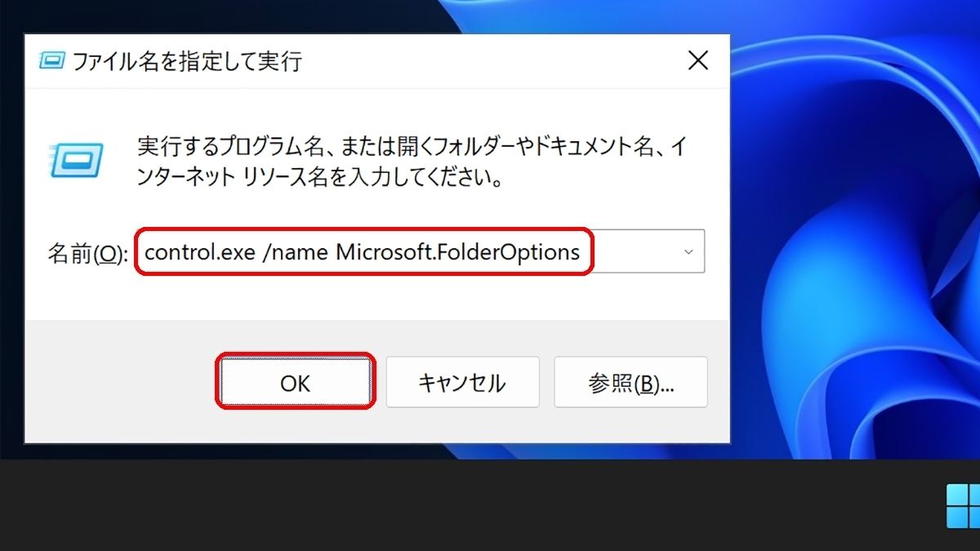Click the 名前(O): label
Image resolution: width=980 pixels, height=551 pixels.
tap(87, 253)
